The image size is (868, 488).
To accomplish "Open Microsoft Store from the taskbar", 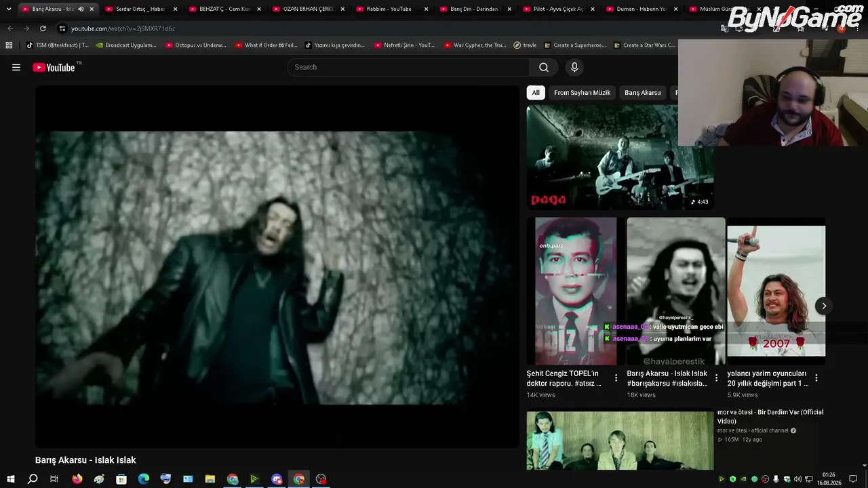I will 121,479.
